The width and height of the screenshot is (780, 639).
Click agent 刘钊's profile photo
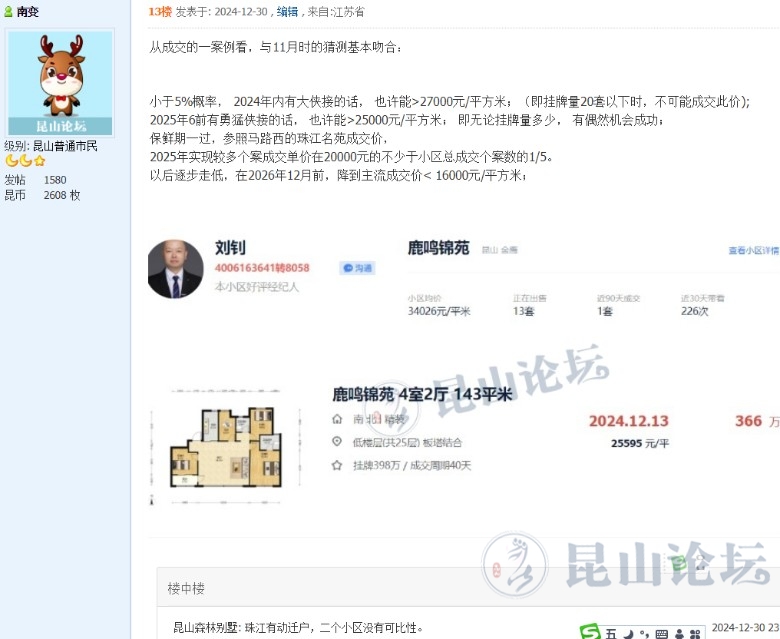pyautogui.click(x=175, y=269)
